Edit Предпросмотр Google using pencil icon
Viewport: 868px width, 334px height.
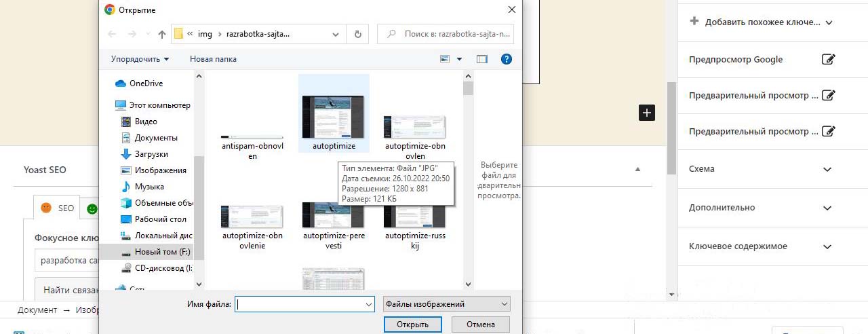tap(828, 60)
